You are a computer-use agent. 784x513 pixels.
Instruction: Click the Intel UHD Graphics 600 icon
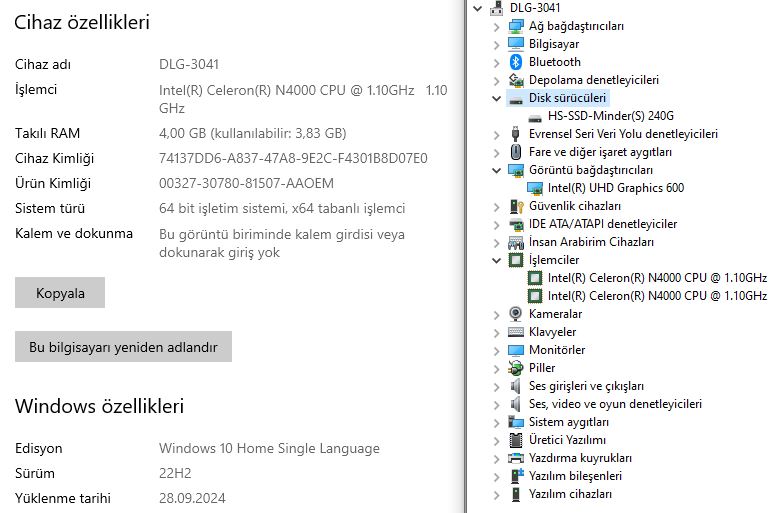[534, 188]
